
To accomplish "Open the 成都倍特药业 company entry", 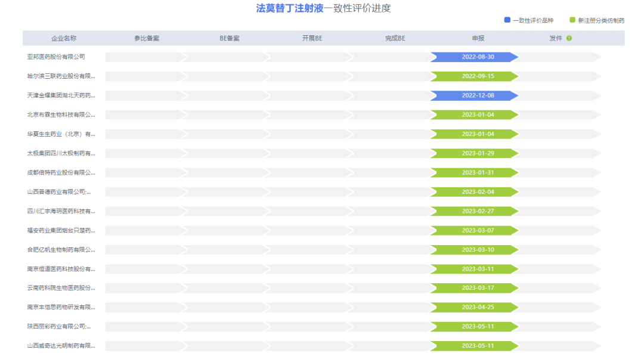I will pyautogui.click(x=61, y=173).
